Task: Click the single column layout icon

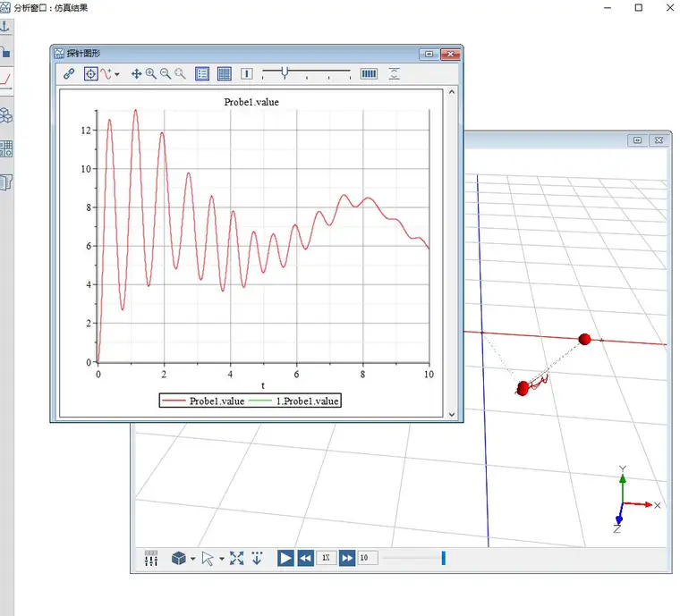Action: click(x=246, y=73)
